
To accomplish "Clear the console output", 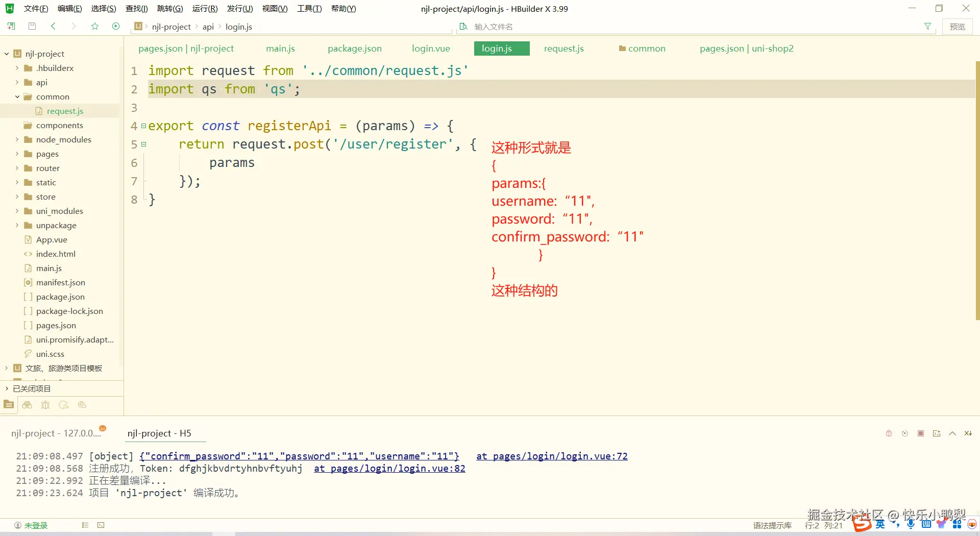I will [x=968, y=433].
